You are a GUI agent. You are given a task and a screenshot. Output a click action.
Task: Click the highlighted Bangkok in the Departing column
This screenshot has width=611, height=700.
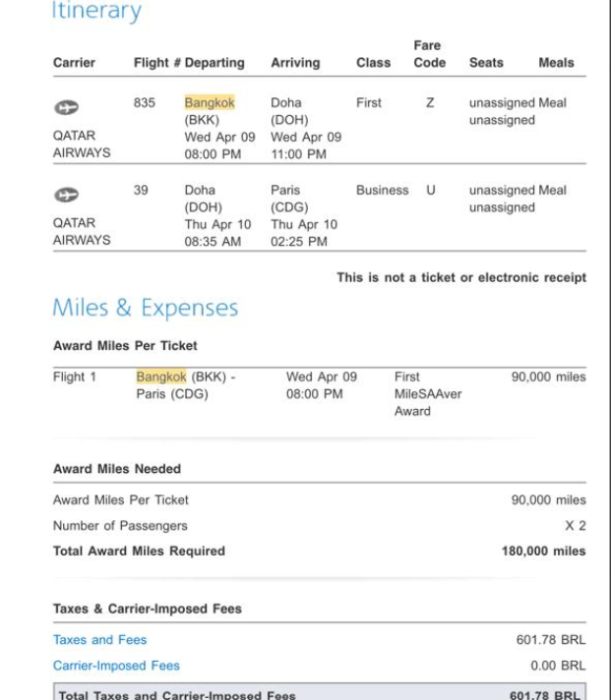coord(210,102)
